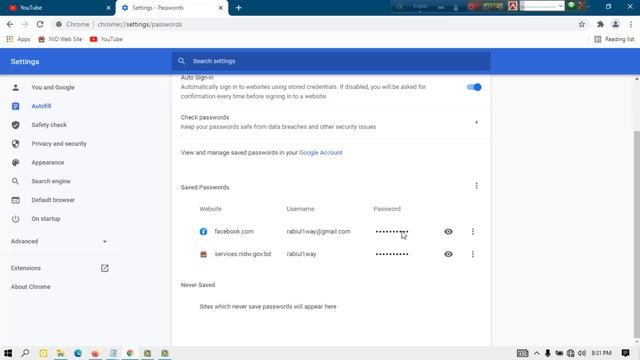Image resolution: width=640 pixels, height=360 pixels.
Task: Click the username rabiul1way@gmail.com
Action: pyautogui.click(x=318, y=231)
